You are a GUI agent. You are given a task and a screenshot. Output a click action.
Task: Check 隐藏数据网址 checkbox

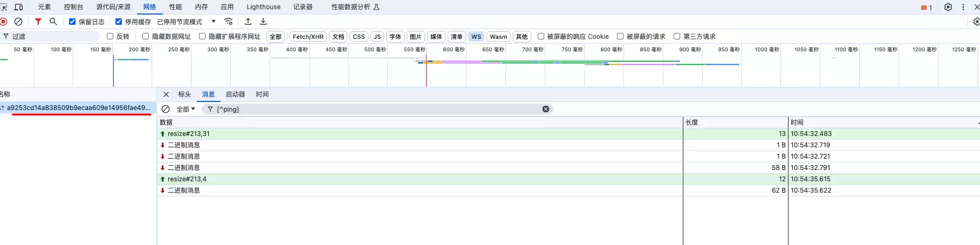[x=146, y=36]
